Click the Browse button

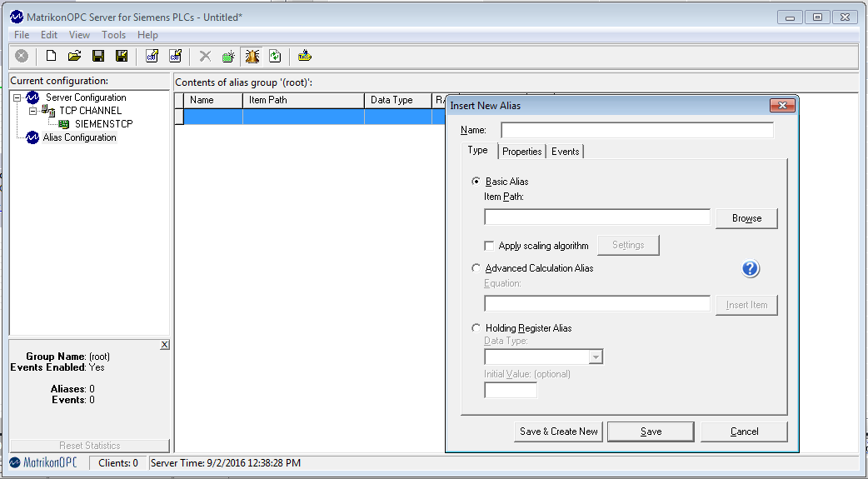tap(746, 218)
